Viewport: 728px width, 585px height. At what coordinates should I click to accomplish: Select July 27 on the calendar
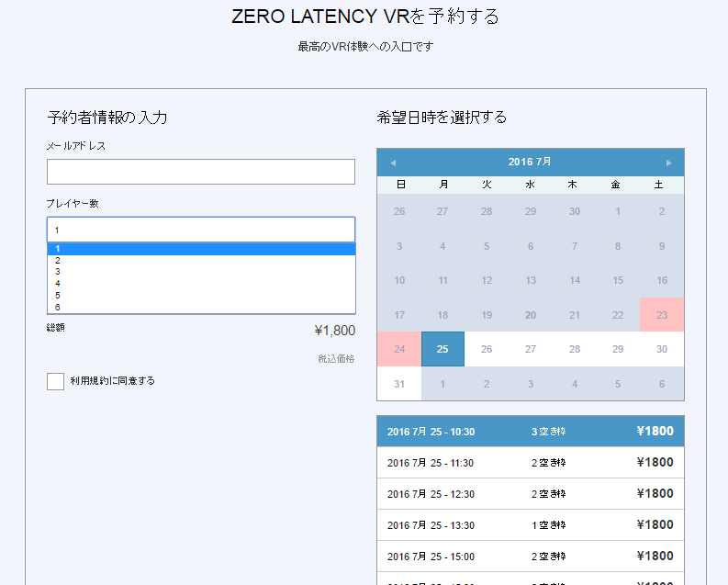coord(531,349)
